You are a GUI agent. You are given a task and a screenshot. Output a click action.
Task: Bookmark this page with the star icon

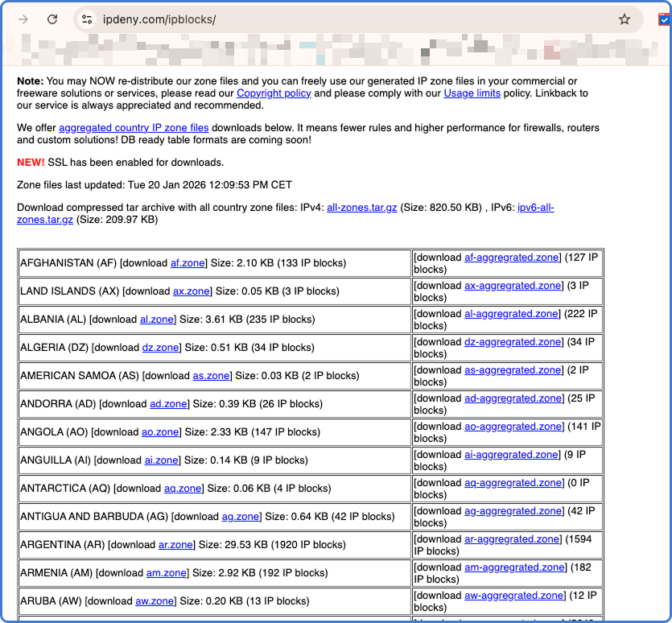click(624, 19)
